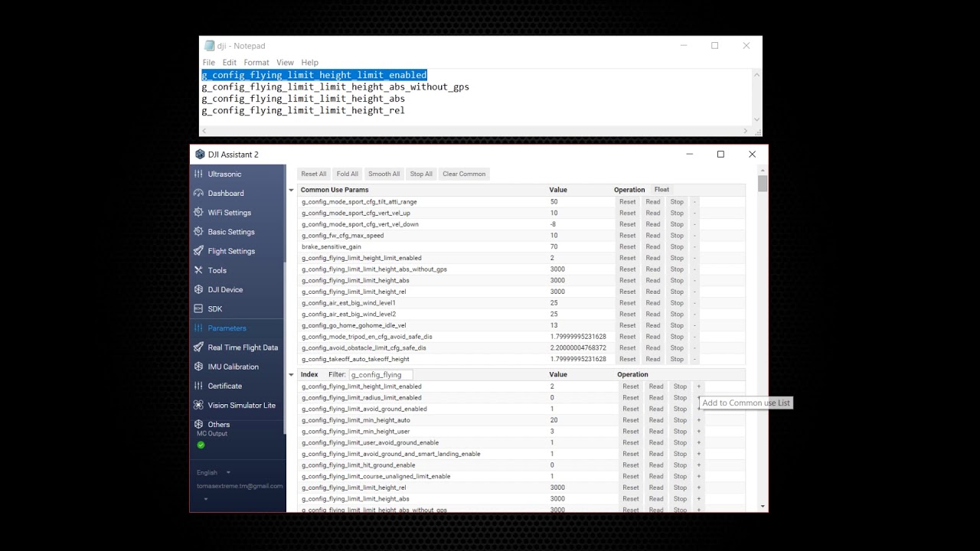Click the Float column header
Image resolution: width=980 pixels, height=551 pixels.
[661, 190]
